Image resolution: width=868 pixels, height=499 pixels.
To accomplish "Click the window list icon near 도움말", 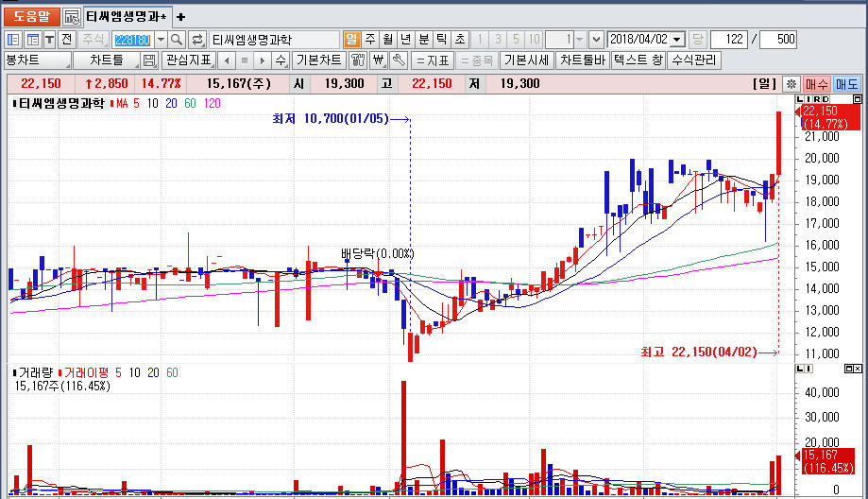I will (x=72, y=17).
